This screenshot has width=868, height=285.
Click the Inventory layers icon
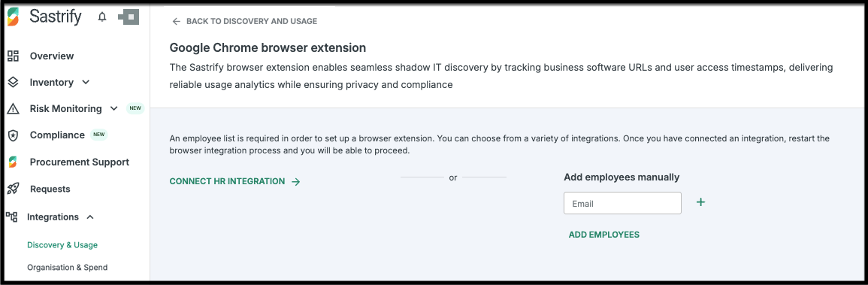point(13,83)
